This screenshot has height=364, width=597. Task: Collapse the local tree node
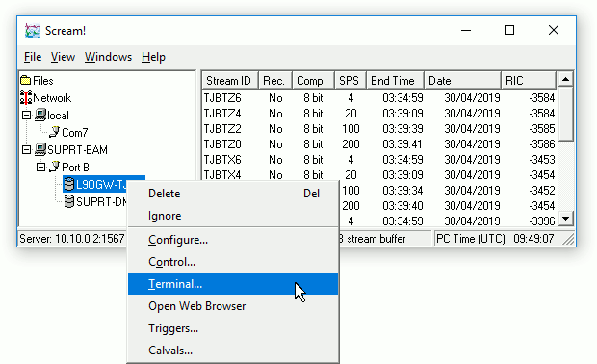click(x=26, y=115)
